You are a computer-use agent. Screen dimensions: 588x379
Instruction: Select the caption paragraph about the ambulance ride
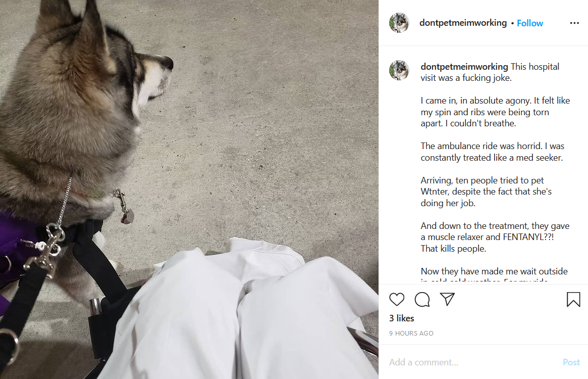pyautogui.click(x=493, y=152)
